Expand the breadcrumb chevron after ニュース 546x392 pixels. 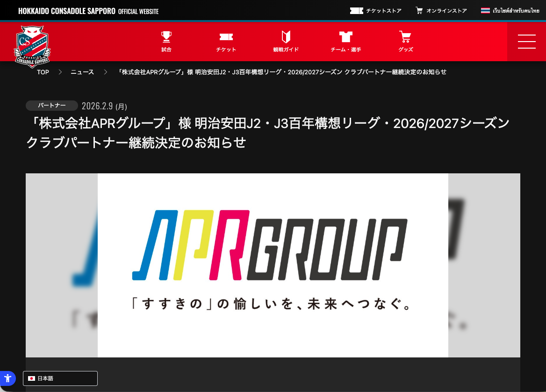pos(105,72)
